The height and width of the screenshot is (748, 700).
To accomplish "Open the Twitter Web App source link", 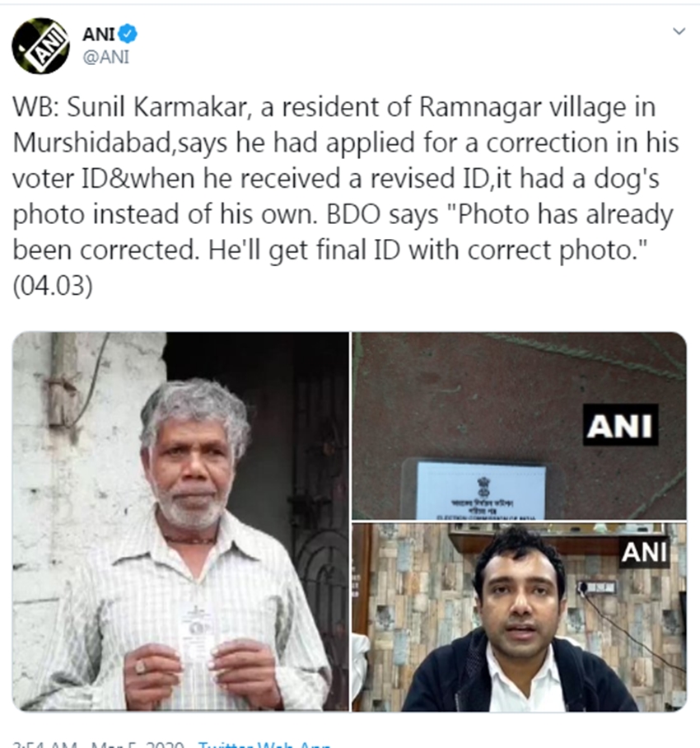I will coord(264,744).
